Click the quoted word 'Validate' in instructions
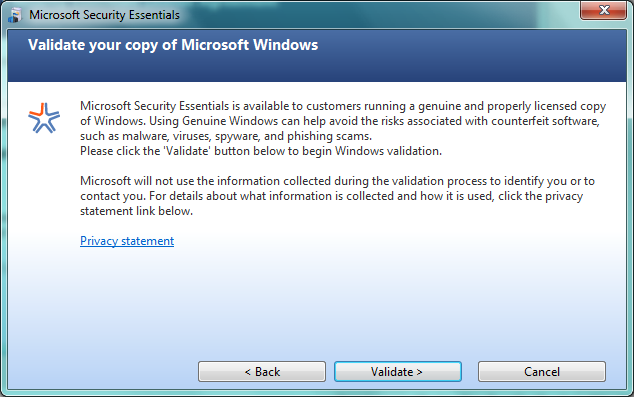This screenshot has width=634, height=397. point(187,151)
